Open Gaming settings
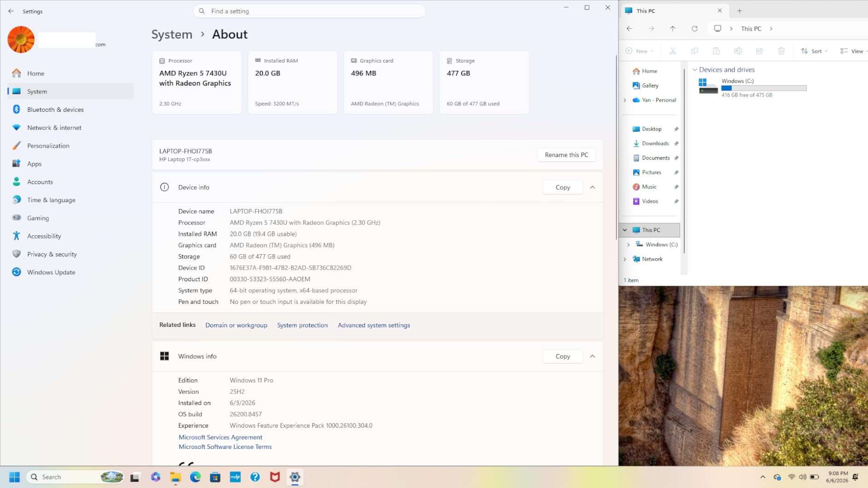Viewport: 868px width, 488px height. pos(70,218)
